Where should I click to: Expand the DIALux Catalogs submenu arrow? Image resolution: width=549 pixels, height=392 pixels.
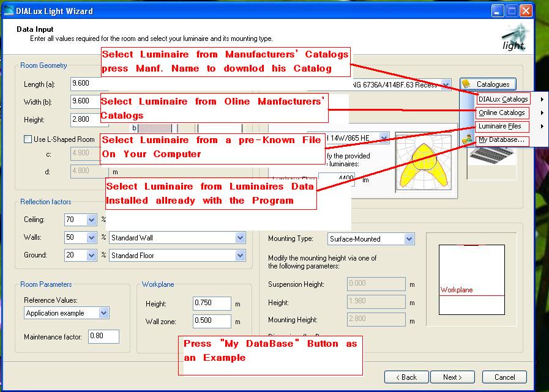[542, 98]
